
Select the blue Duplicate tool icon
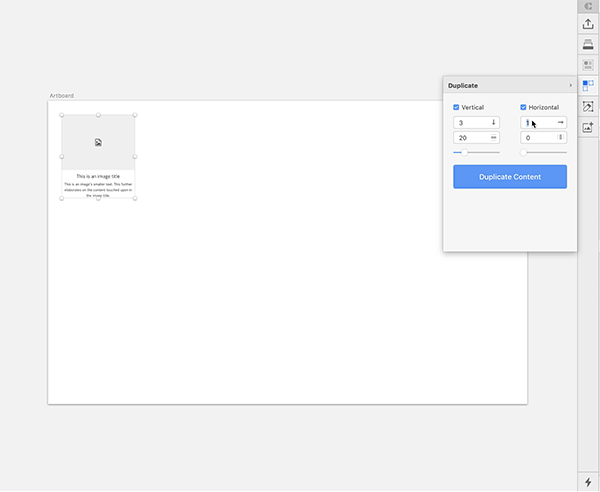pyautogui.click(x=588, y=85)
